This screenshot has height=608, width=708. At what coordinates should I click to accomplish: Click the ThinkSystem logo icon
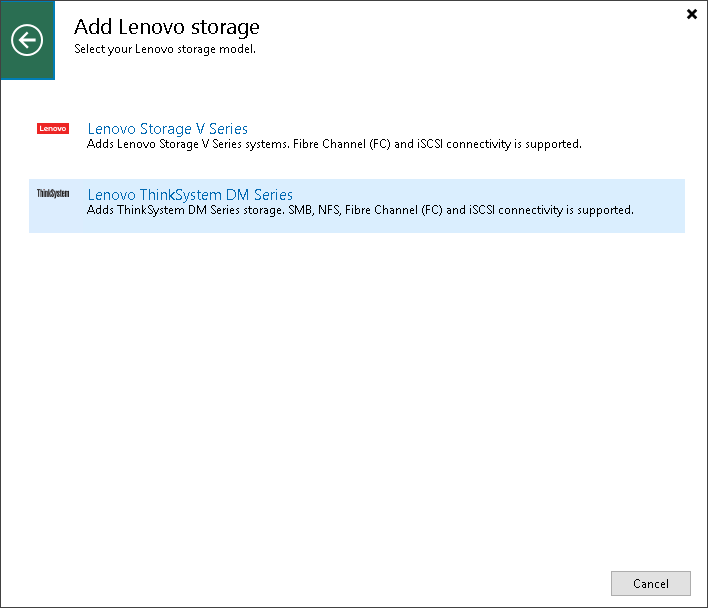[53, 194]
